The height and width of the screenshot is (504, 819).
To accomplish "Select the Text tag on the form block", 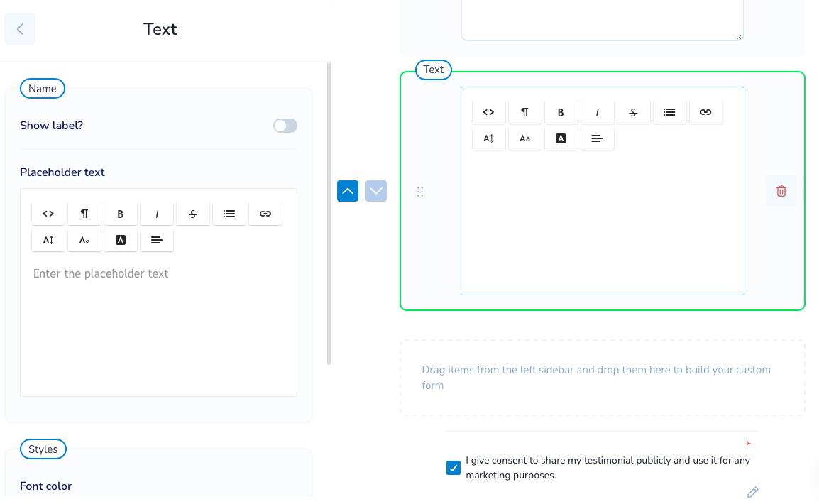I will [434, 70].
